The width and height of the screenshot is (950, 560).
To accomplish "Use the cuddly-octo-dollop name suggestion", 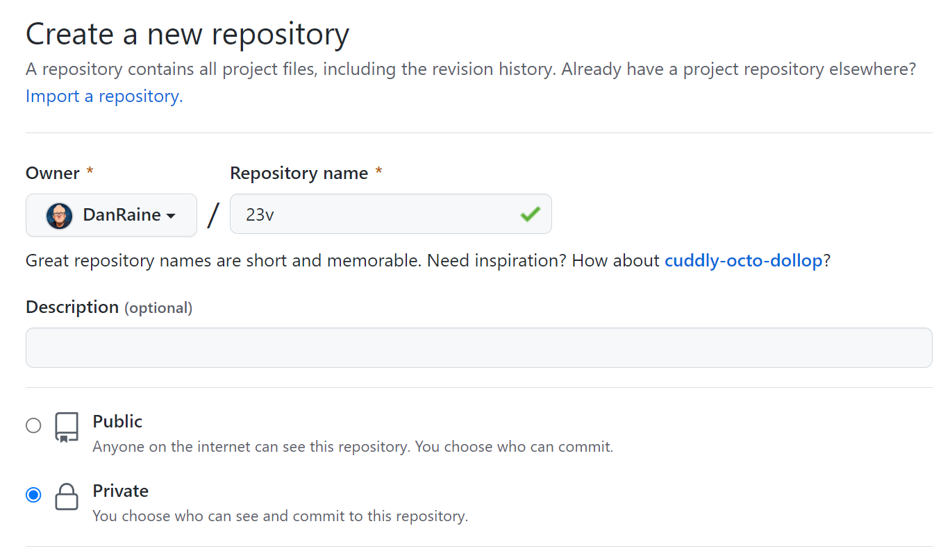I will click(743, 261).
